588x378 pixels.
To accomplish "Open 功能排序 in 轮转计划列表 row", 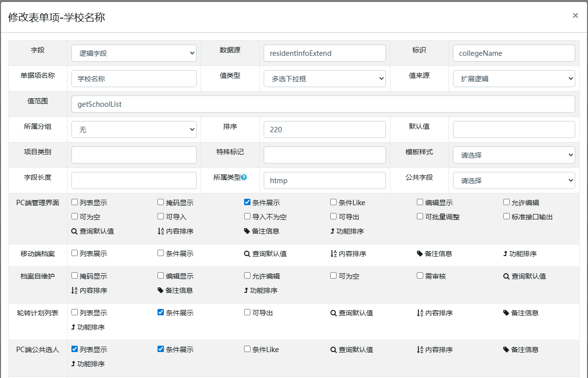I will pyautogui.click(x=88, y=327).
